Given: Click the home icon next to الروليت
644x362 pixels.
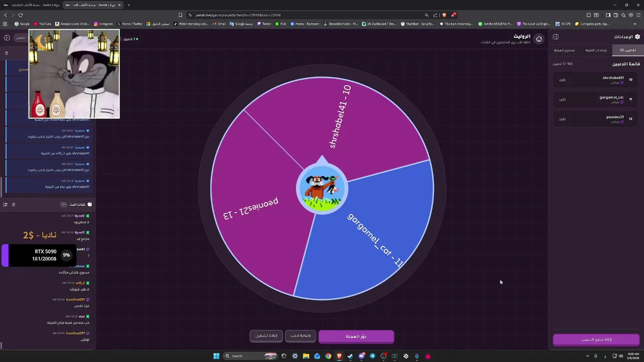Looking at the screenshot, I should (539, 39).
